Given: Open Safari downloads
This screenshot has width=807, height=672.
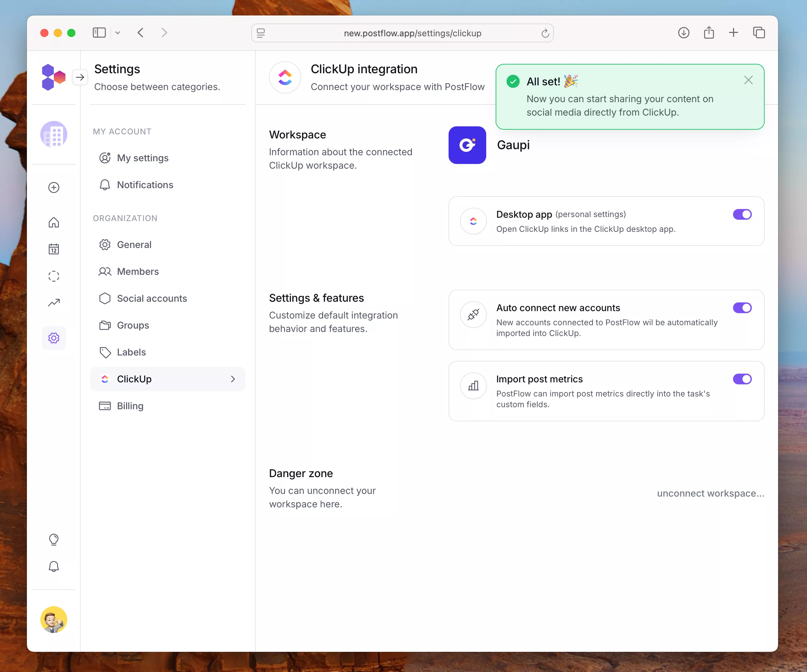Looking at the screenshot, I should click(684, 33).
